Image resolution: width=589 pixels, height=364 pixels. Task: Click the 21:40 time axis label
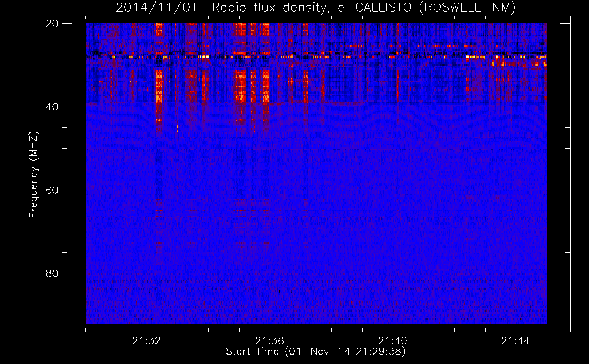[393, 341]
